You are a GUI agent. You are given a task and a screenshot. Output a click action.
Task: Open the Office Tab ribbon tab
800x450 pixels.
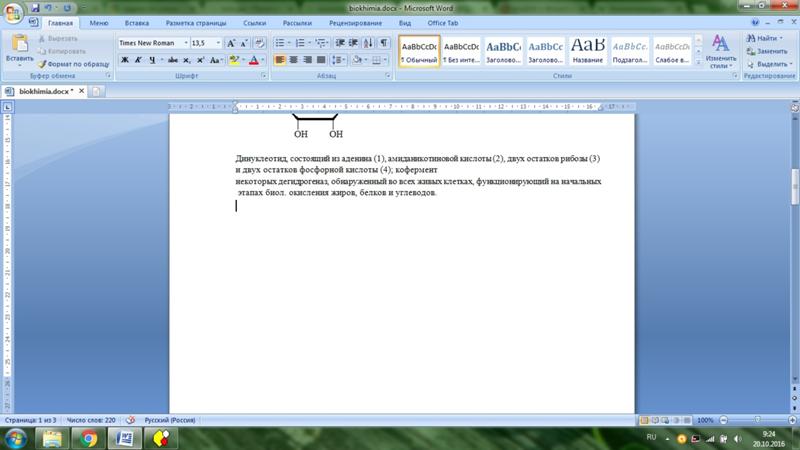(x=443, y=23)
